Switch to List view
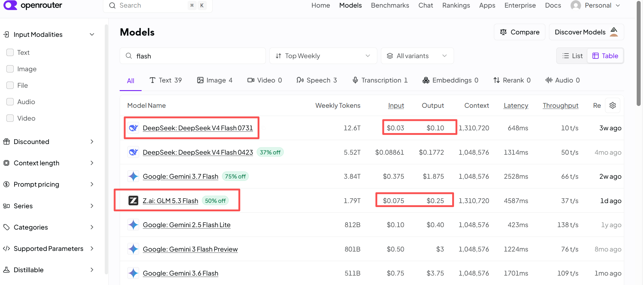644x285 pixels. click(x=572, y=56)
